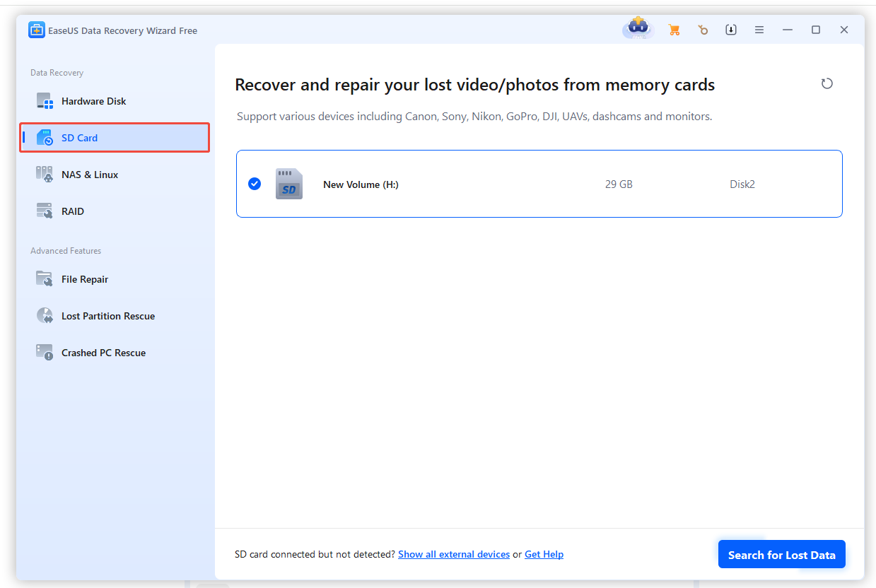Open the File Repair feature
The width and height of the screenshot is (876, 588).
click(x=83, y=278)
